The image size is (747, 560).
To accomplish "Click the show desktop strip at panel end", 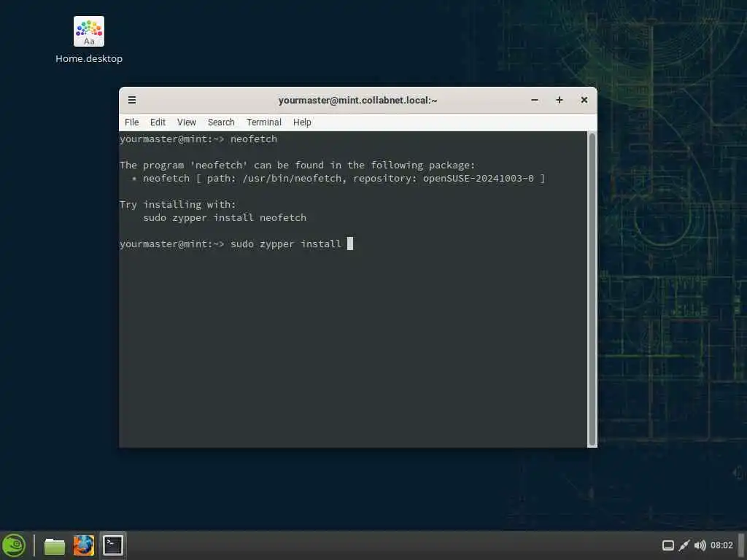I will (741, 545).
